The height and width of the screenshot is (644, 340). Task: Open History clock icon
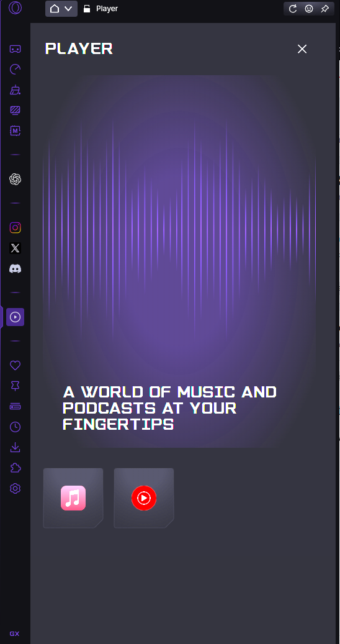point(15,427)
